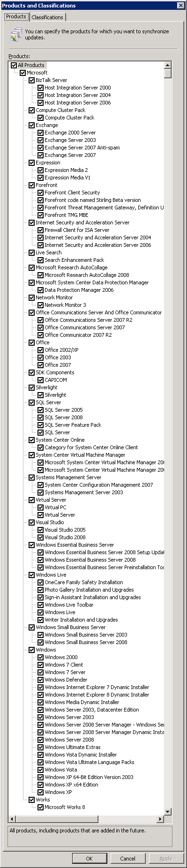The height and width of the screenshot is (868, 187).
Task: Uncheck Microsoft Works 8
Action: (40, 807)
